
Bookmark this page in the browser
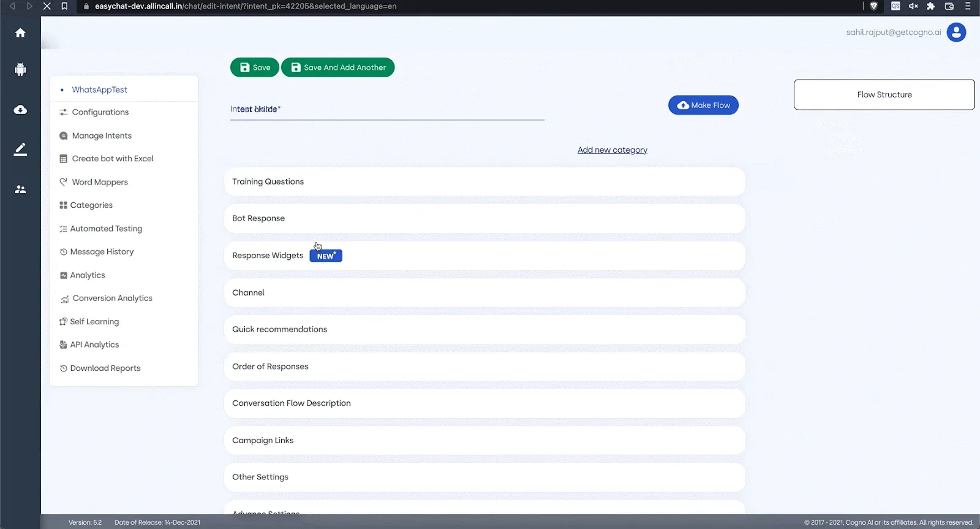click(x=64, y=6)
